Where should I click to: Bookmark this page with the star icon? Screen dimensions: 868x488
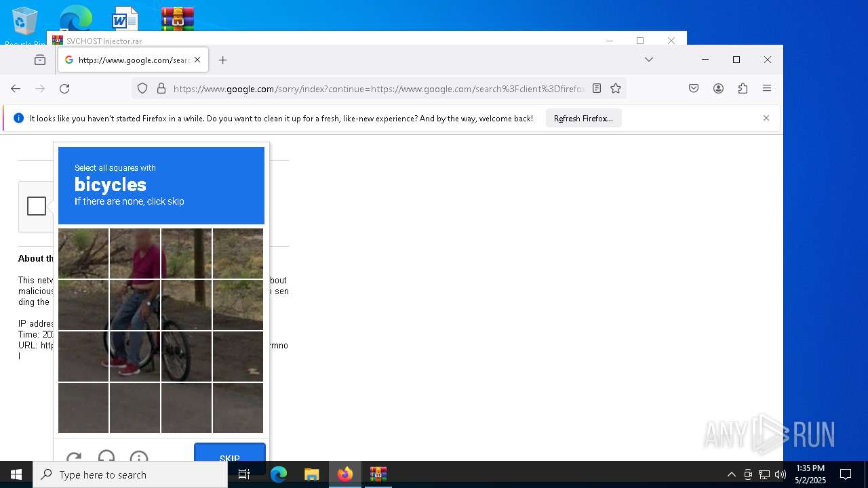616,88
